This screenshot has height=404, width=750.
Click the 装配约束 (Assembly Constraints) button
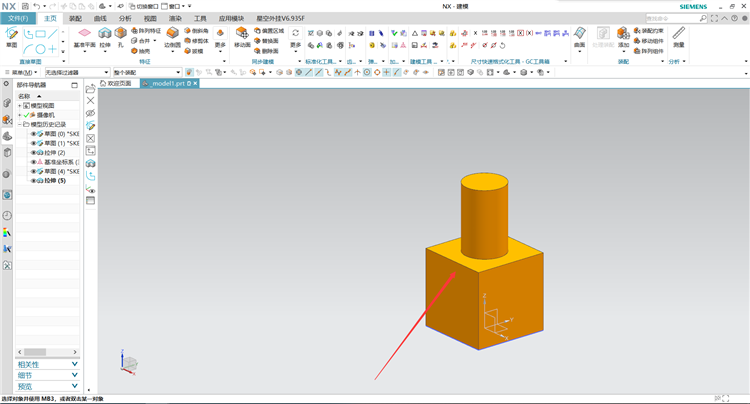(649, 31)
